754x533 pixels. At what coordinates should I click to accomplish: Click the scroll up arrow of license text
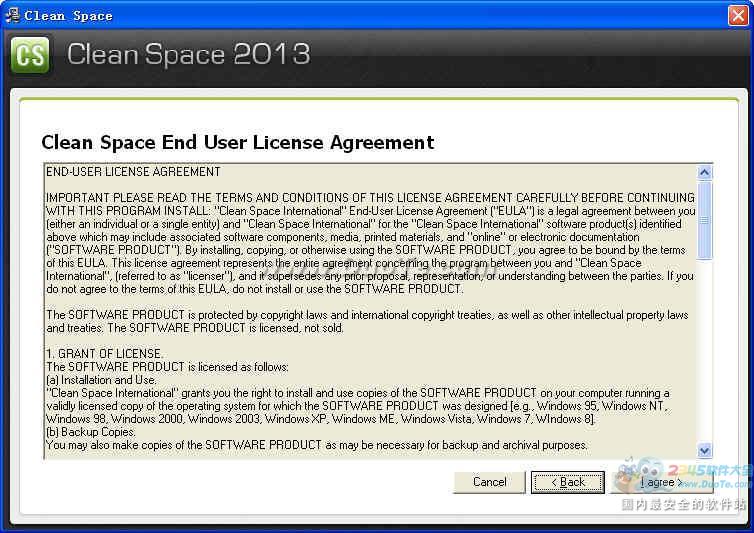tap(704, 172)
